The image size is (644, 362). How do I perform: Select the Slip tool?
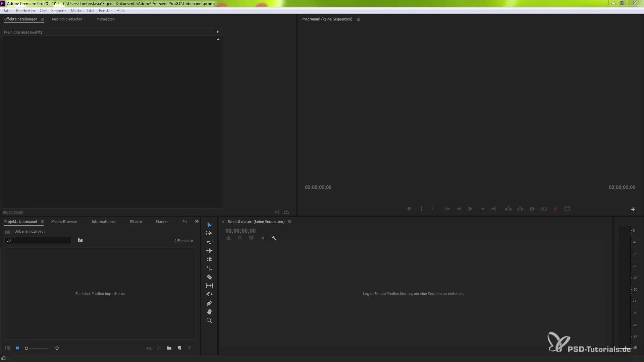[209, 286]
